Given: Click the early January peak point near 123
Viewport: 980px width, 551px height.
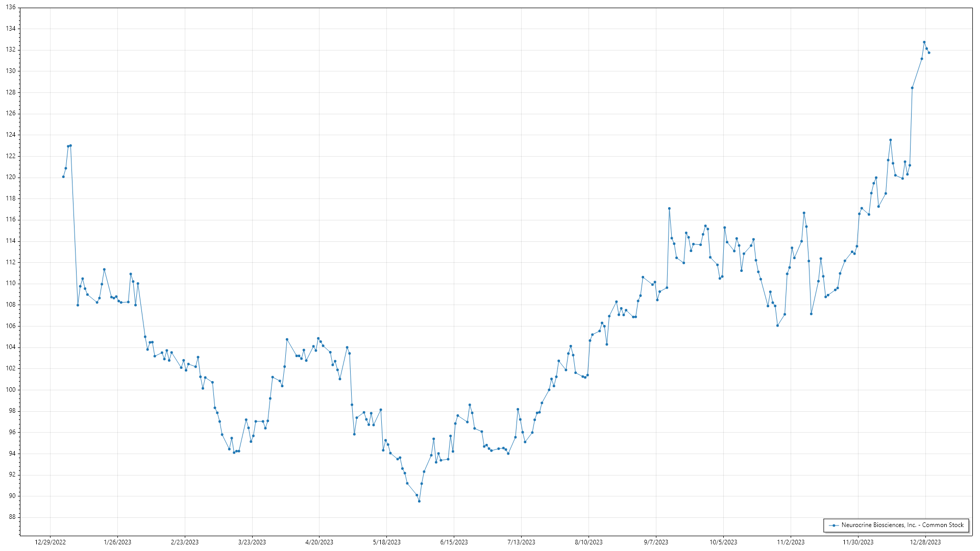Looking at the screenshot, I should pyautogui.click(x=70, y=146).
